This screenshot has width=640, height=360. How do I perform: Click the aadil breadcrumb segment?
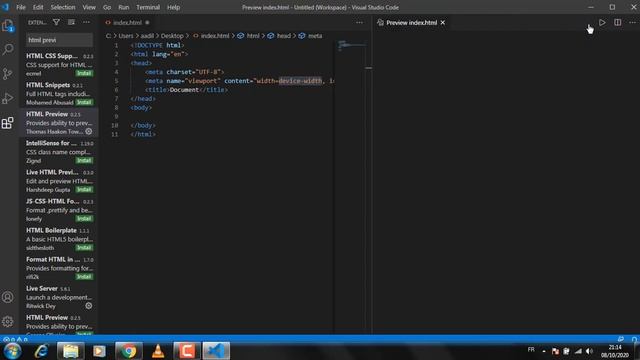[x=147, y=36]
